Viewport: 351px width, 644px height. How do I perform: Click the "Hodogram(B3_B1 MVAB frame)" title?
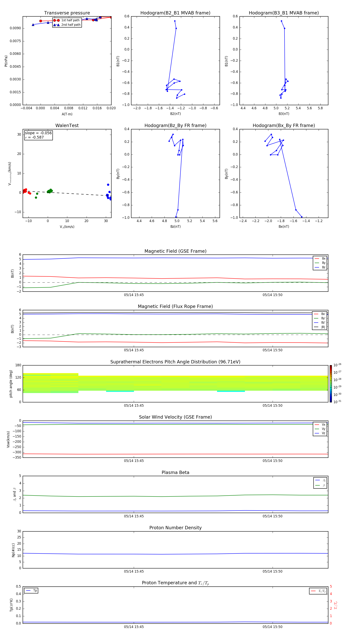284,13
